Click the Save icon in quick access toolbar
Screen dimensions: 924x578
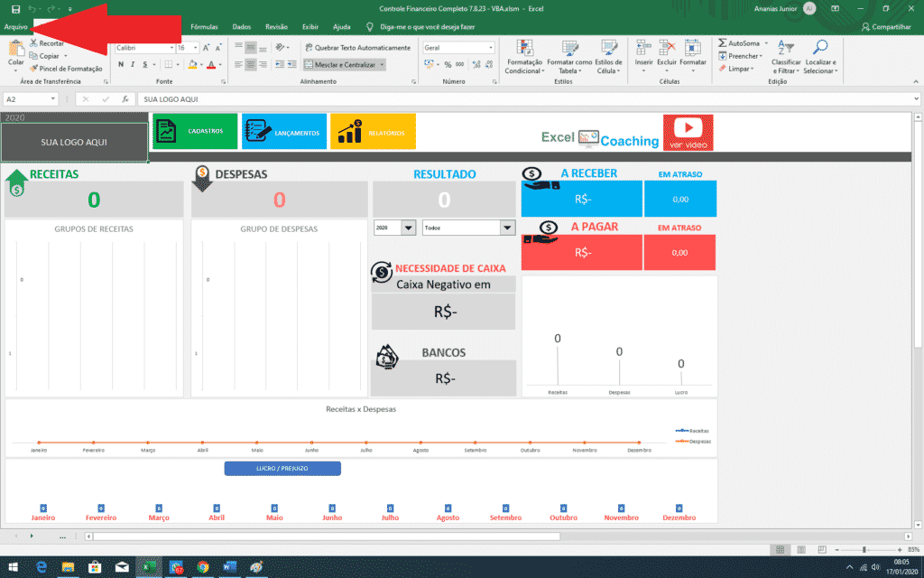(x=16, y=9)
